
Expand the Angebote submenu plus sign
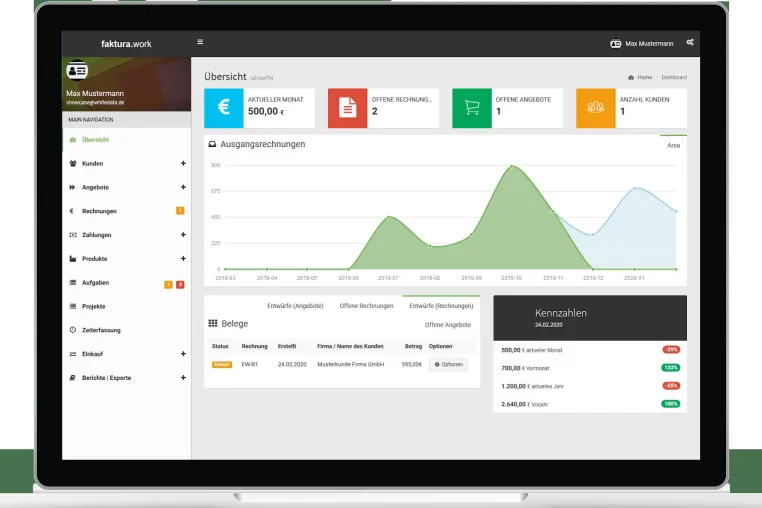(183, 187)
